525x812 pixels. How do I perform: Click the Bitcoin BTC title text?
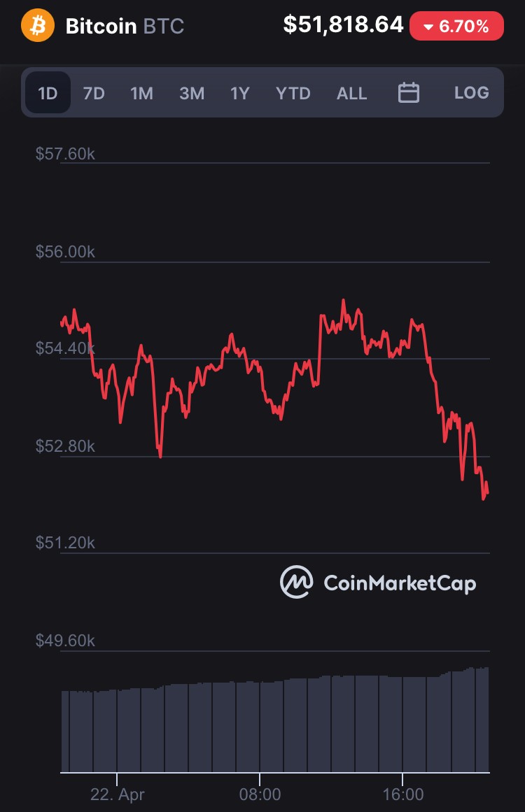coord(125,26)
